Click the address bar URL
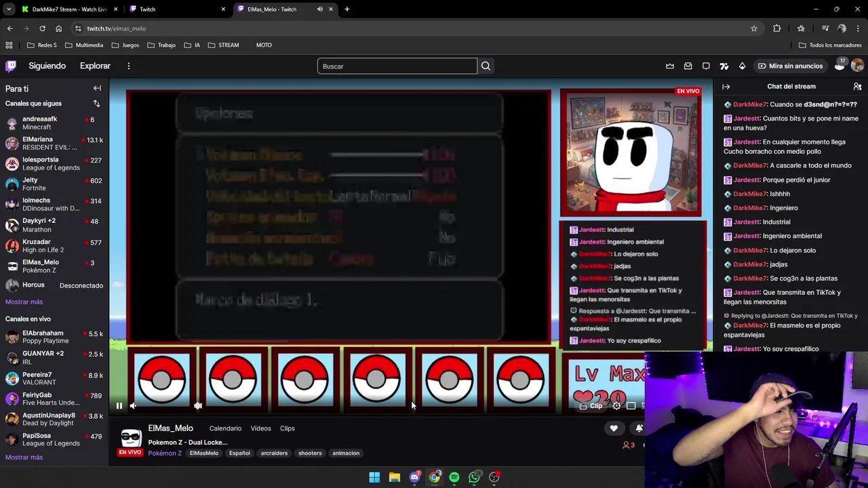This screenshot has width=868, height=488. [117, 28]
